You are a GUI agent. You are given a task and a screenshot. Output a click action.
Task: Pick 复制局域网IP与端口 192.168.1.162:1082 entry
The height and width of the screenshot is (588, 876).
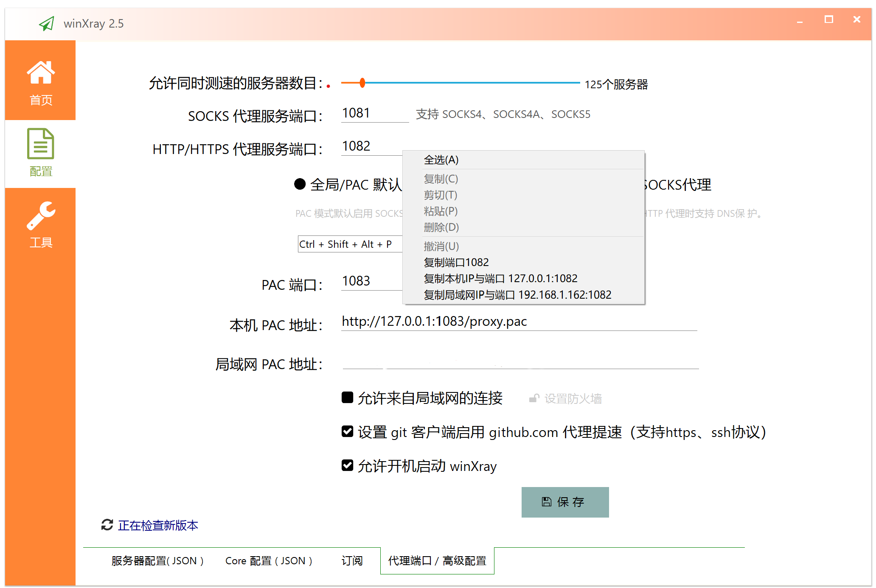point(517,294)
